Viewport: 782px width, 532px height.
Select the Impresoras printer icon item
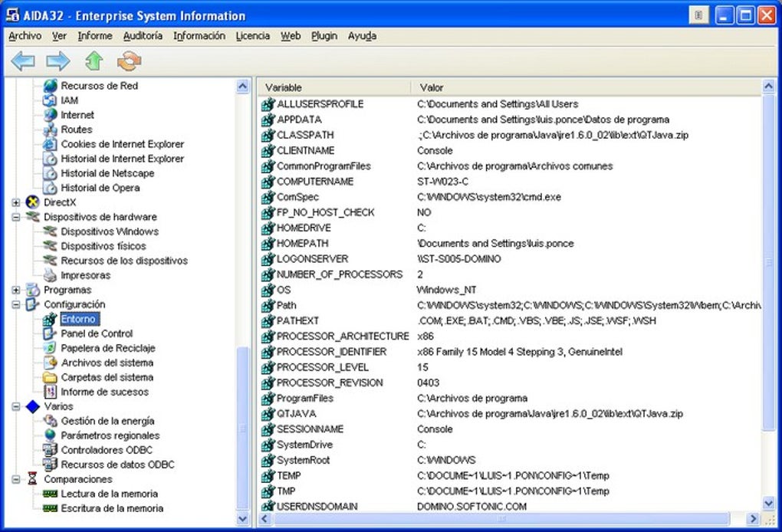(50, 275)
